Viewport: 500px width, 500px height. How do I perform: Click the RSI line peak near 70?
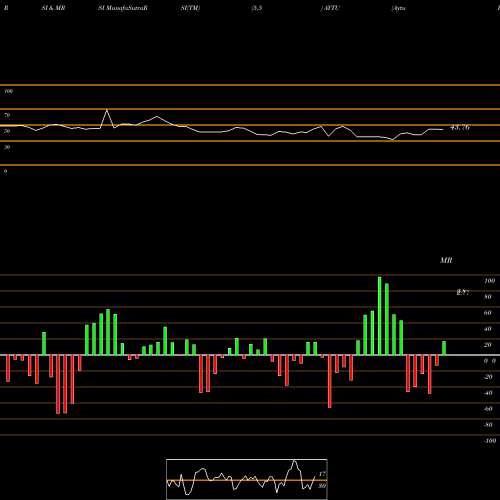(107, 110)
